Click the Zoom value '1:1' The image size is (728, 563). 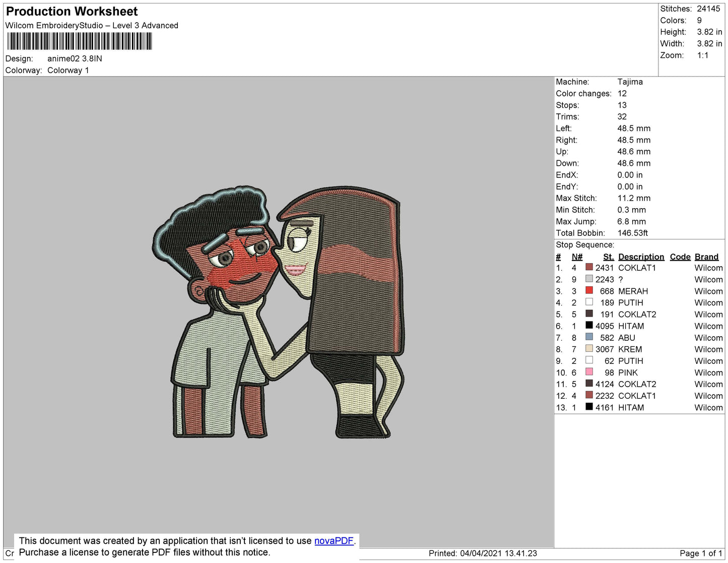703,55
